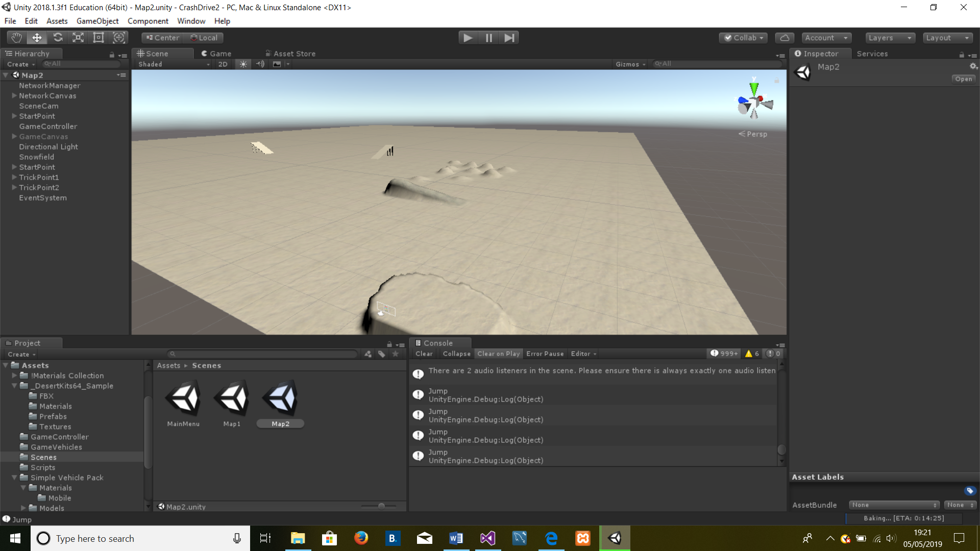Collapse _DesertKits64_Sample folder
The height and width of the screenshot is (551, 980).
point(14,386)
